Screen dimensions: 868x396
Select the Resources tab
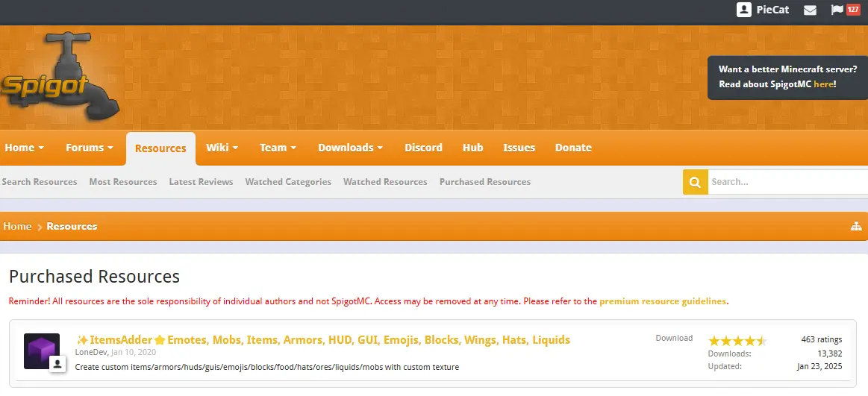pyautogui.click(x=160, y=148)
